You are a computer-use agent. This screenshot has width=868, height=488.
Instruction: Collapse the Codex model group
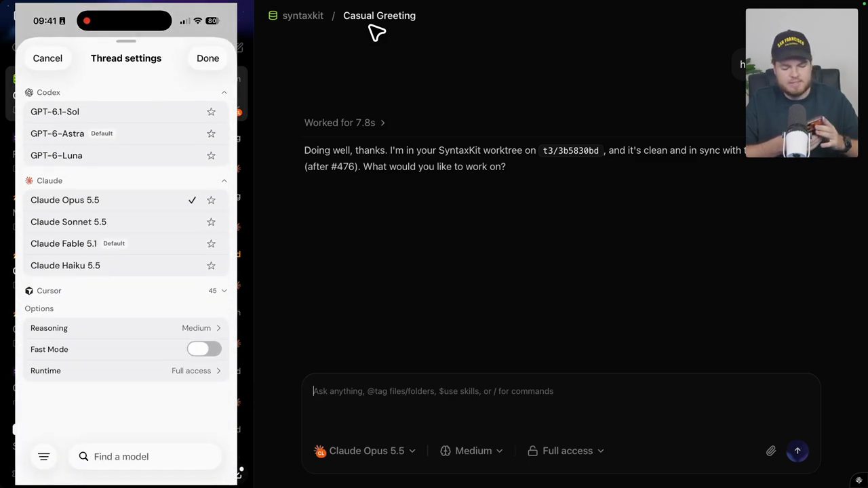tap(224, 92)
